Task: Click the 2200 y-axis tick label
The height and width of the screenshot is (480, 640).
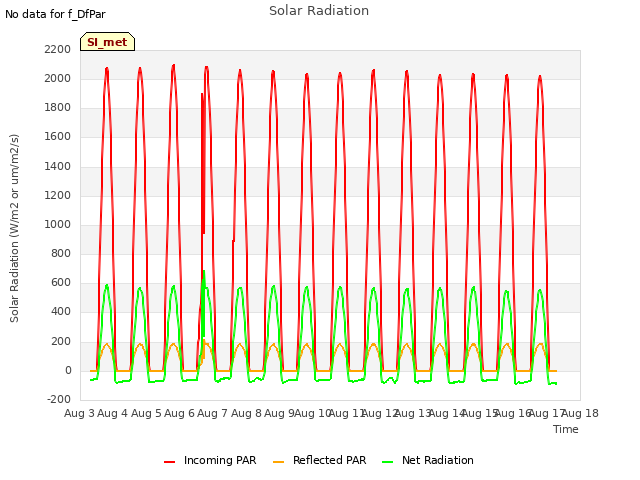Action: click(58, 49)
